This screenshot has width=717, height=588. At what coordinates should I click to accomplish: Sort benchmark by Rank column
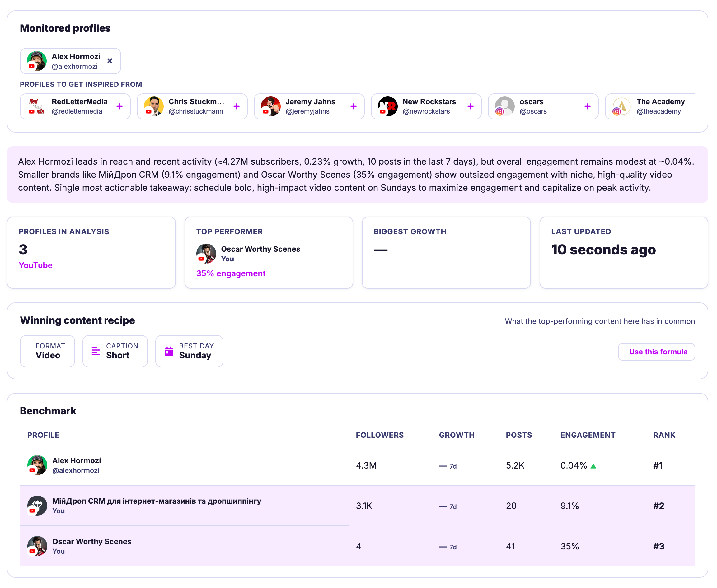[664, 435]
